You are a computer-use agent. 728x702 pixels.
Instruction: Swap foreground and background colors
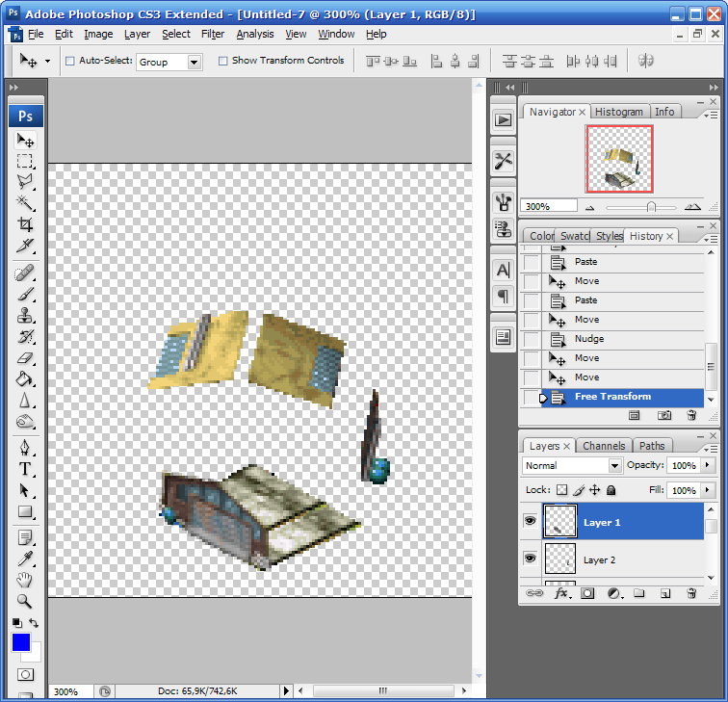tap(34, 623)
